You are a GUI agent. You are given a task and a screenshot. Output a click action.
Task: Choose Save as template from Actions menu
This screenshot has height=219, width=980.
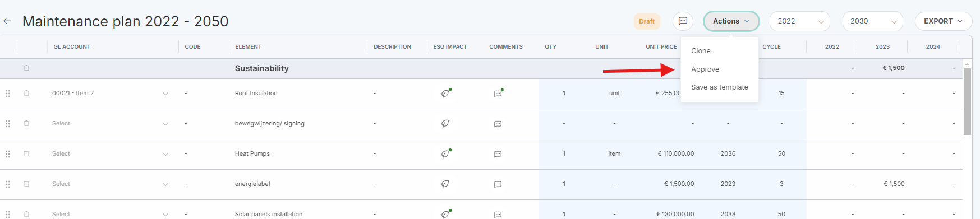click(x=719, y=87)
